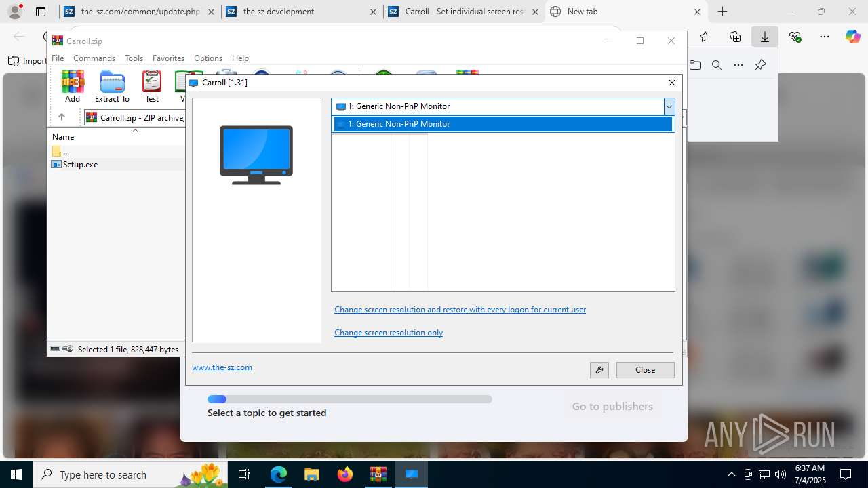Screen dimensions: 868x488
Task: Open Edge Browser essentials icon
Action: pos(795,37)
